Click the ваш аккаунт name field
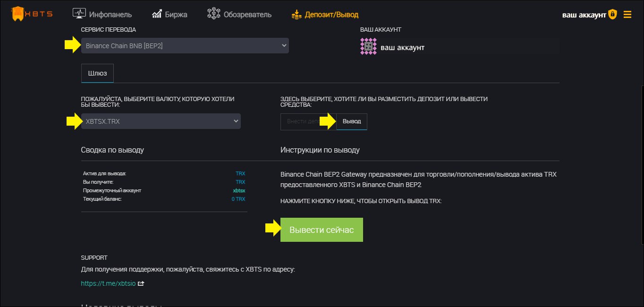This screenshot has width=644, height=307. tap(468, 47)
